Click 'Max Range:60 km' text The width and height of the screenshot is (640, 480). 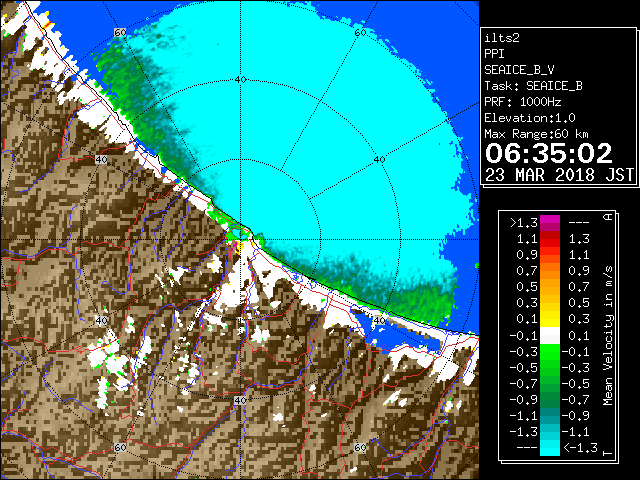coord(536,134)
